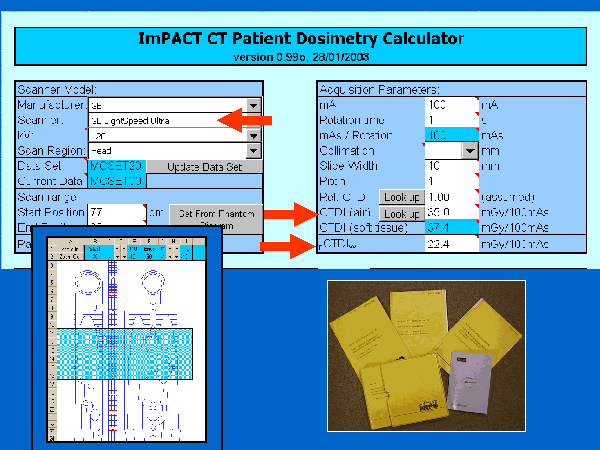Open the Manufacturer dropdown
Viewport: 600px width, 450px height.
[253, 104]
